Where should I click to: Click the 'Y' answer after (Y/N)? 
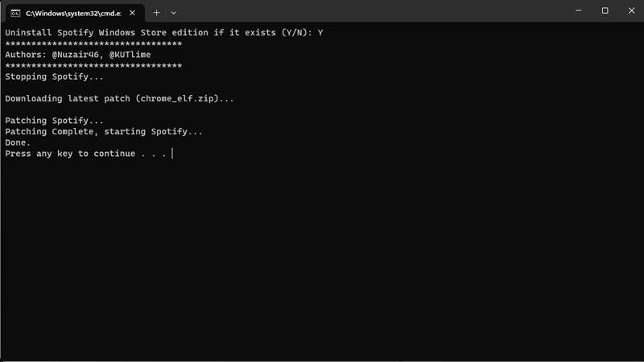pos(320,33)
